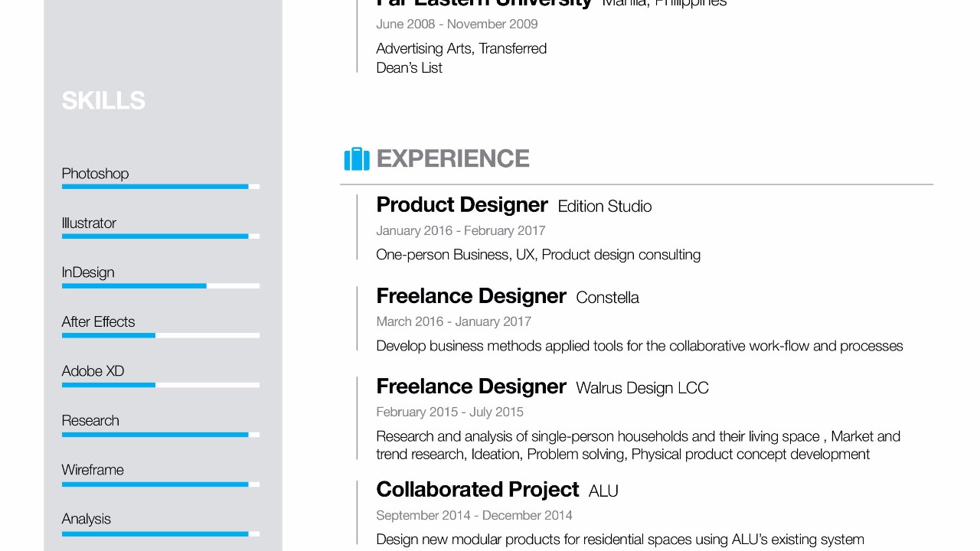Image resolution: width=980 pixels, height=551 pixels.
Task: Click the Wireframe skill bar
Action: (161, 484)
